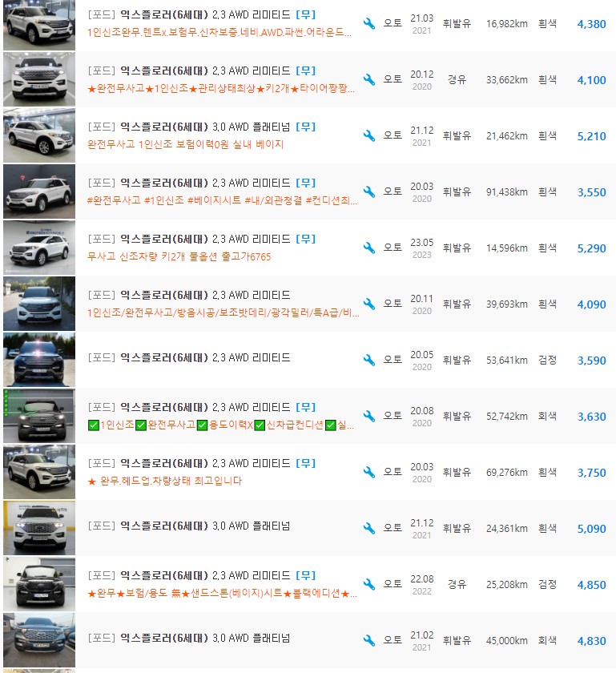Open thumbnail of 2023 Explorer priced 5,290
The width and height of the screenshot is (616, 673).
coord(39,248)
